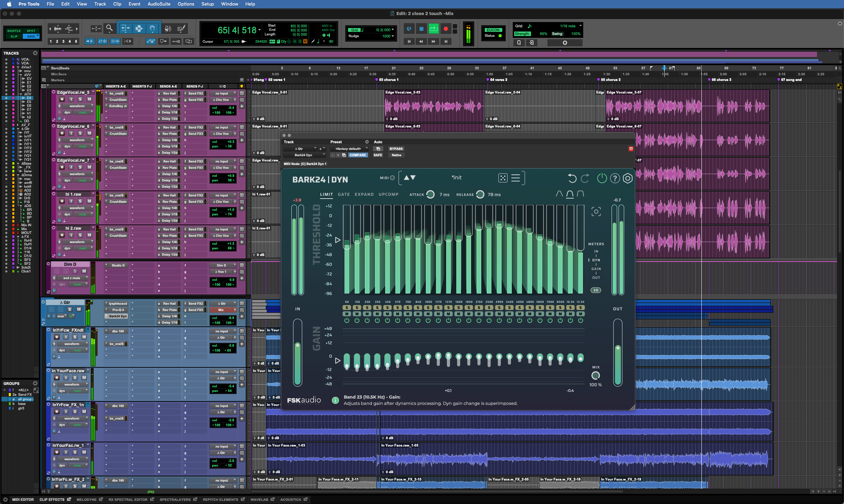Toggle the Bark24 power bypass button

coord(602,178)
